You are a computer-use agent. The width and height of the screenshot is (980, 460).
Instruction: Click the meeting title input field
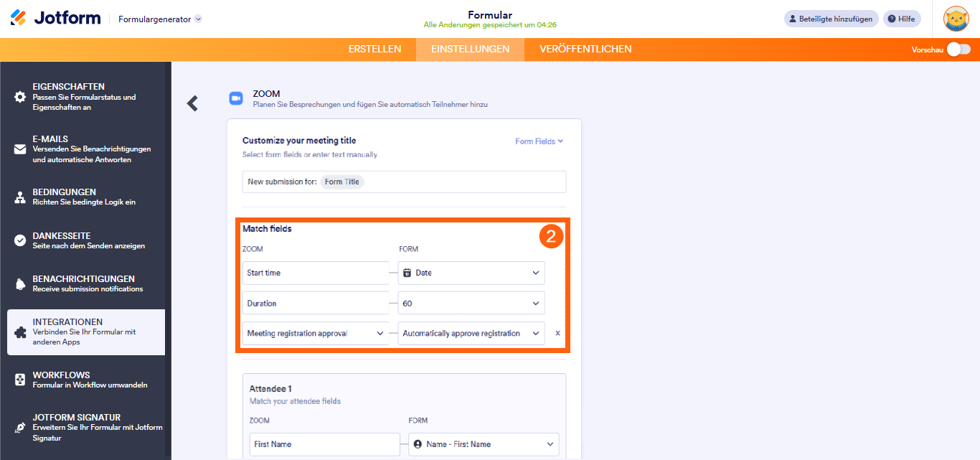tap(459, 182)
